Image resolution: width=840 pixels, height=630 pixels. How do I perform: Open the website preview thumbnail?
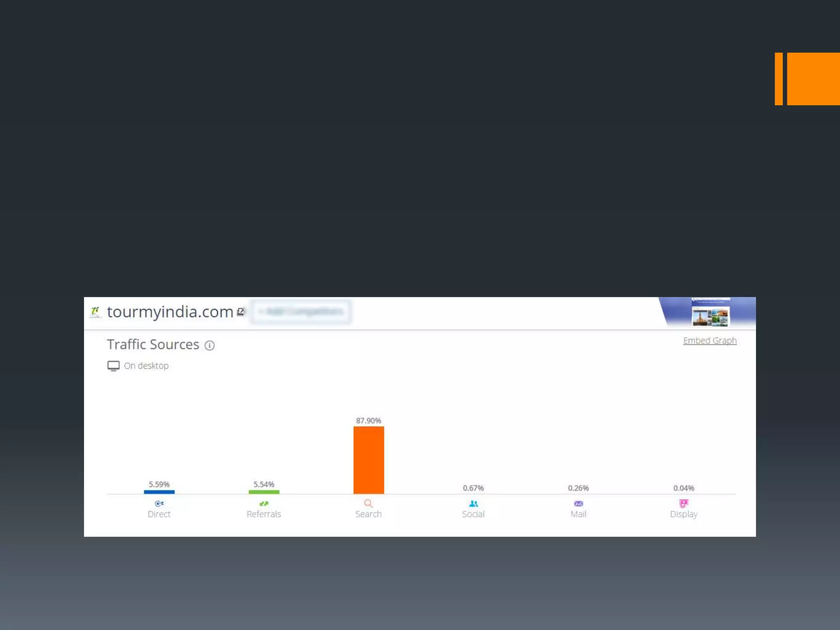pos(710,313)
